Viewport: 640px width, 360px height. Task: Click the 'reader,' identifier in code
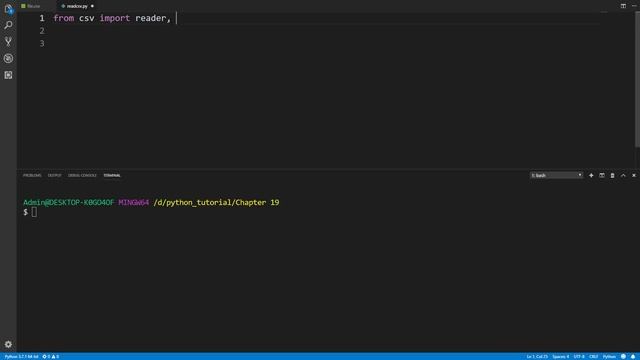click(x=153, y=18)
